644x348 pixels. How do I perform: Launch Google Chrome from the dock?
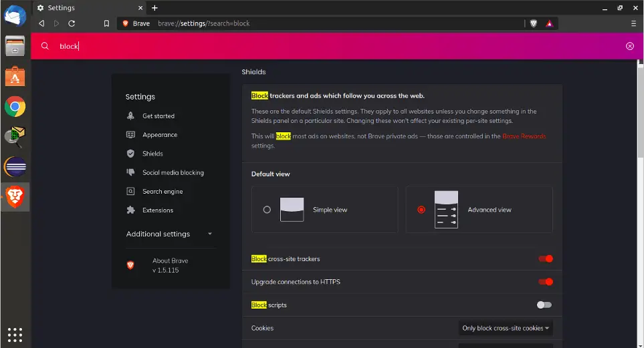[15, 107]
